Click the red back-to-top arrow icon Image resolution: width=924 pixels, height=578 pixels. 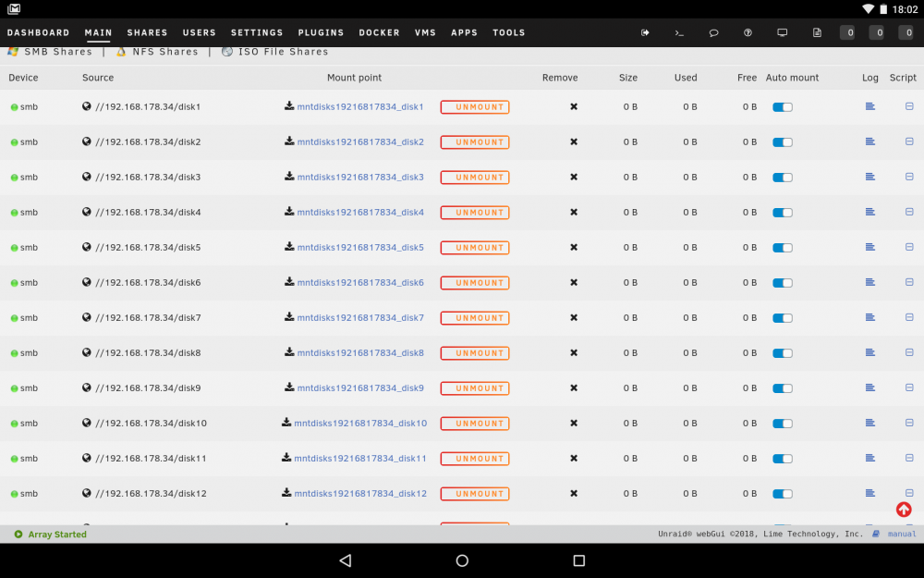[x=904, y=510]
